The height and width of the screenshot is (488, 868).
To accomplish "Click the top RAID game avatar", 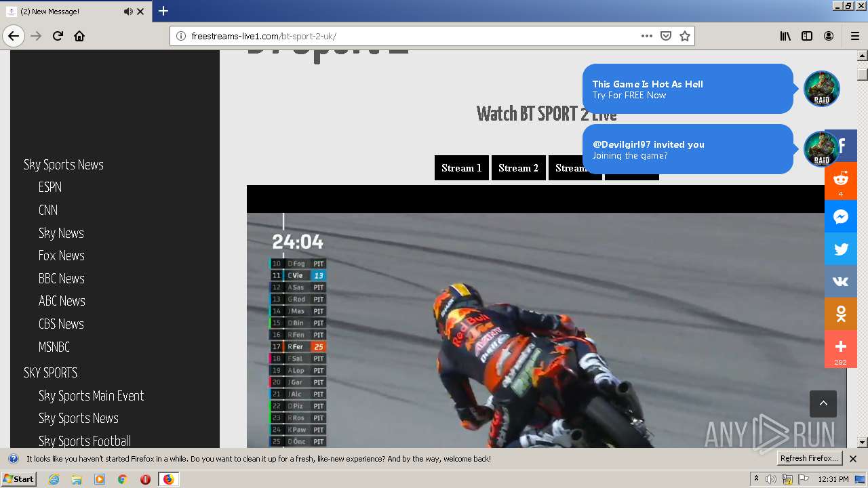I will pyautogui.click(x=822, y=89).
